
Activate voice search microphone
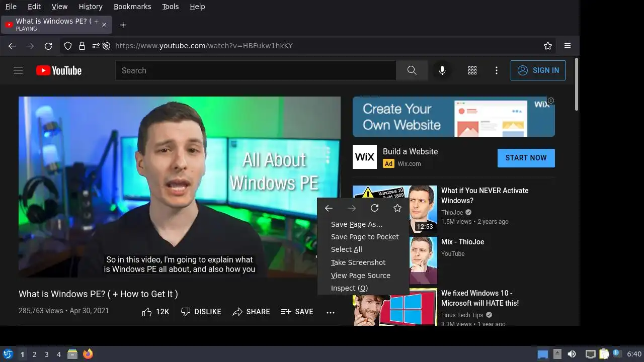[x=442, y=70]
